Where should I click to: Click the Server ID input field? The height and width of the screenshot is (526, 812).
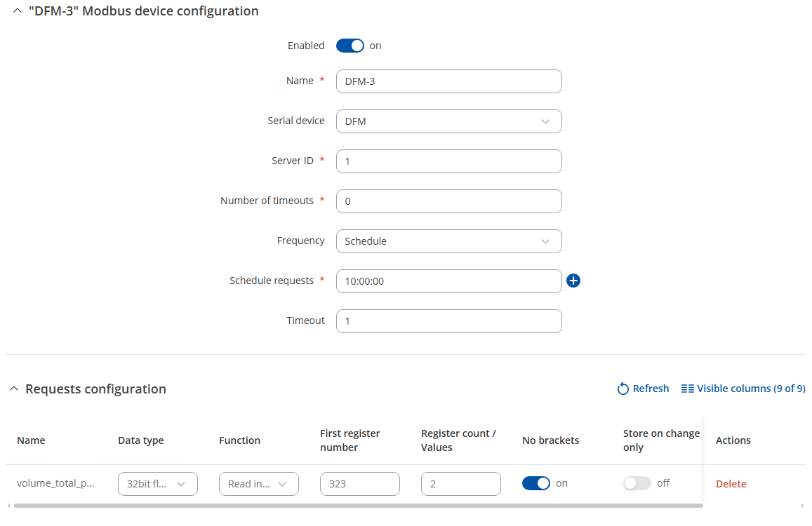(448, 161)
